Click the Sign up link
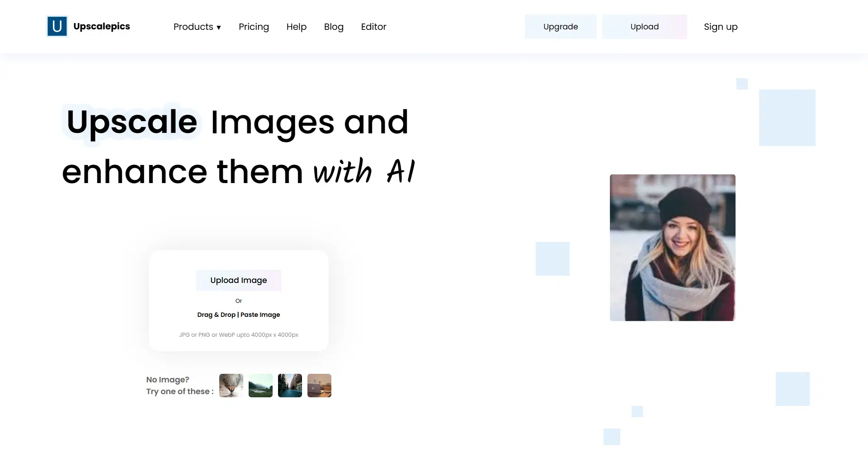 point(720,27)
